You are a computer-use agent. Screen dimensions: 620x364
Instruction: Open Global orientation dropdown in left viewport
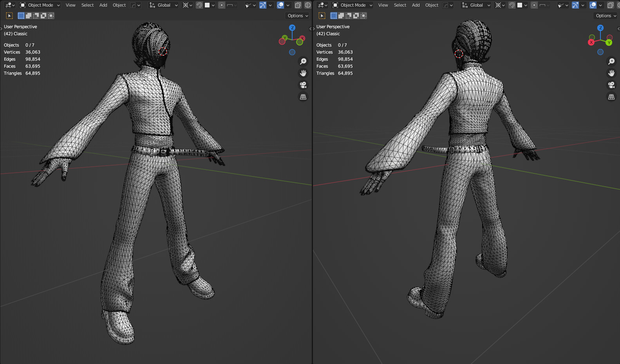[164, 5]
